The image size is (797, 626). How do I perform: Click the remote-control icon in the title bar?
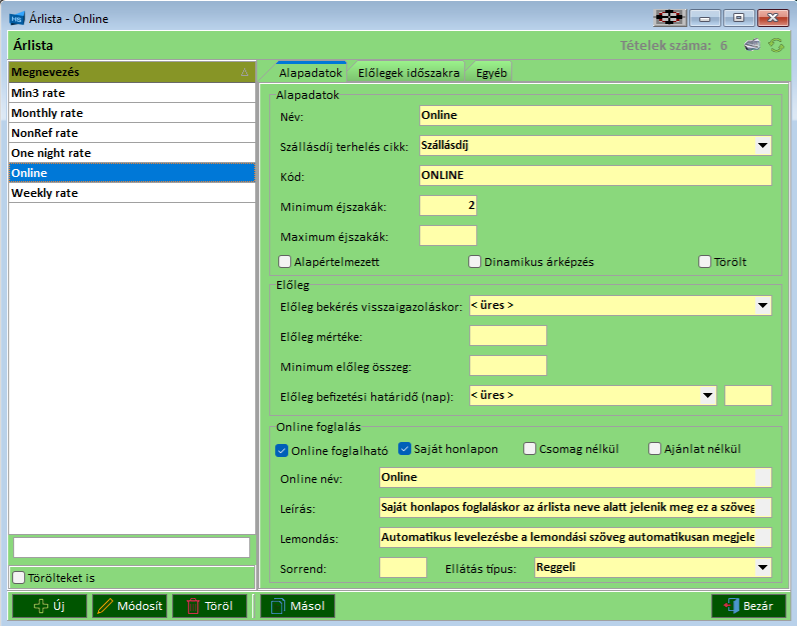[x=669, y=18]
